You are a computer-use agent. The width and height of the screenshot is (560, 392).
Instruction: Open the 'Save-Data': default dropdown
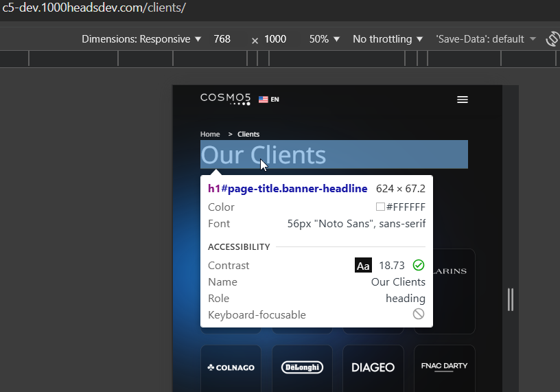click(x=486, y=39)
